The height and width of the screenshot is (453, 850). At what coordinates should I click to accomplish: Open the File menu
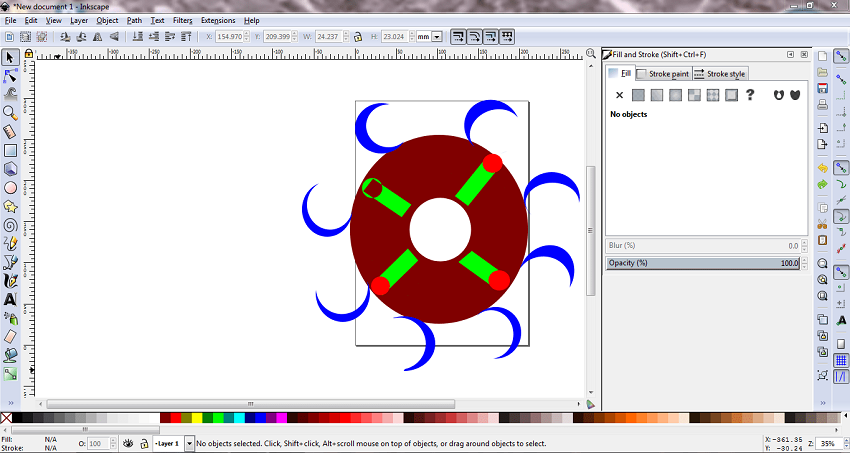click(x=10, y=21)
